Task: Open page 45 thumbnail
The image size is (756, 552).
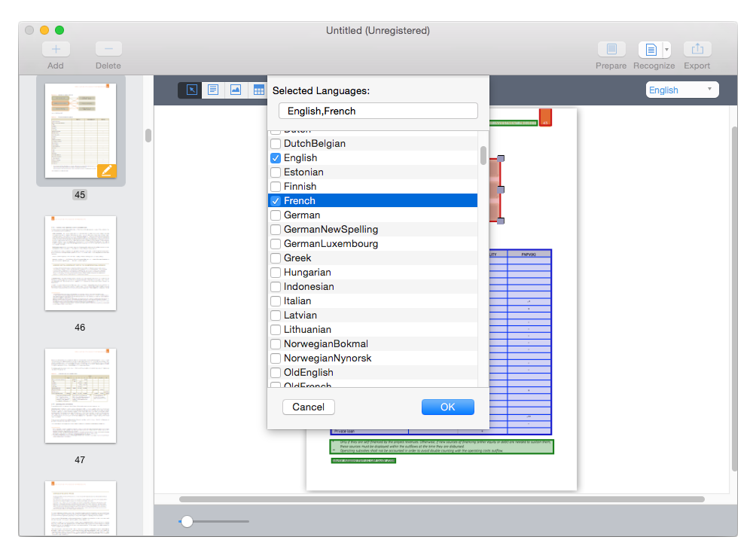Action: [x=81, y=130]
